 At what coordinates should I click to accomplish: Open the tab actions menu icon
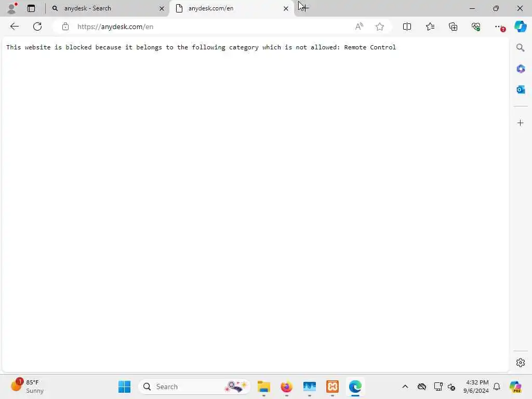coord(31,8)
